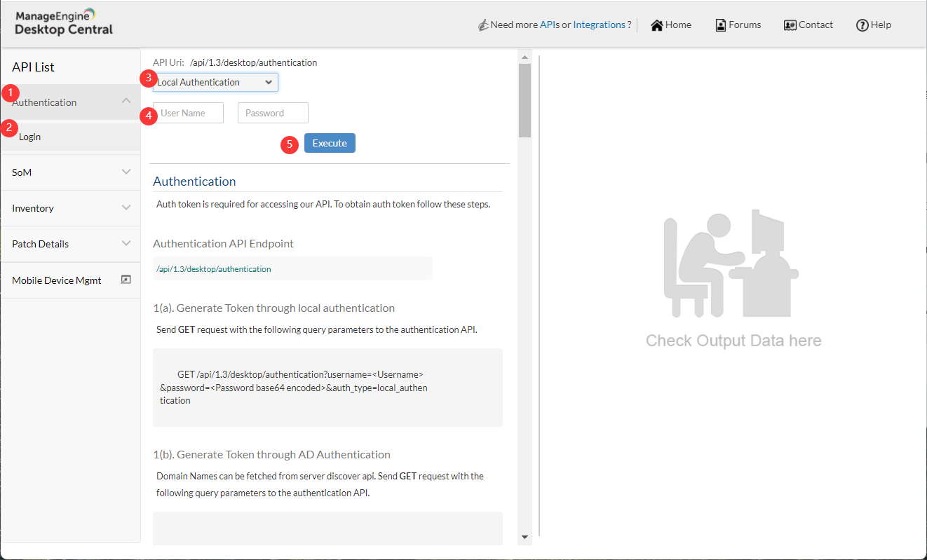This screenshot has height=560, width=927.
Task: Click the Mobile Device Mgmt external link icon
Action: tap(126, 280)
